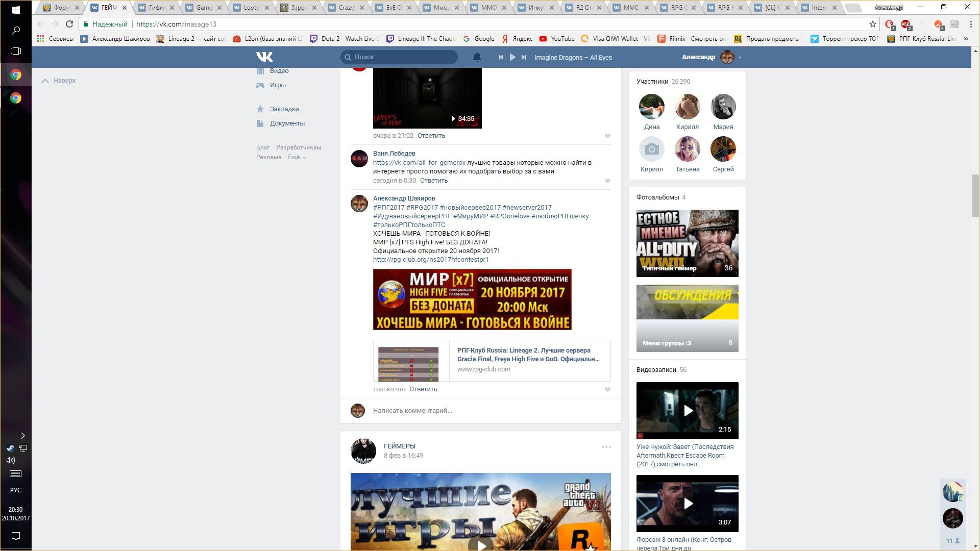Close the Crazy tab
Viewport: 980px width, 551px height.
tap(361, 8)
